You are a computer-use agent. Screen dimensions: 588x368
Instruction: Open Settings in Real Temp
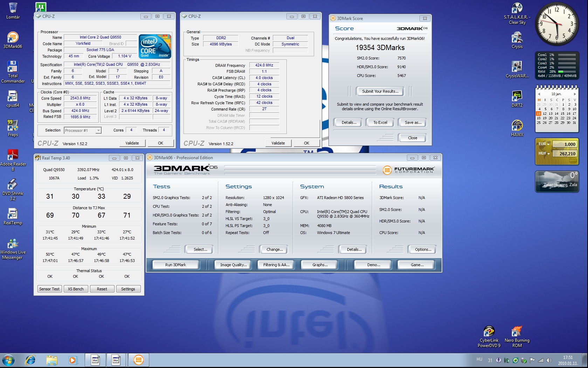click(128, 289)
